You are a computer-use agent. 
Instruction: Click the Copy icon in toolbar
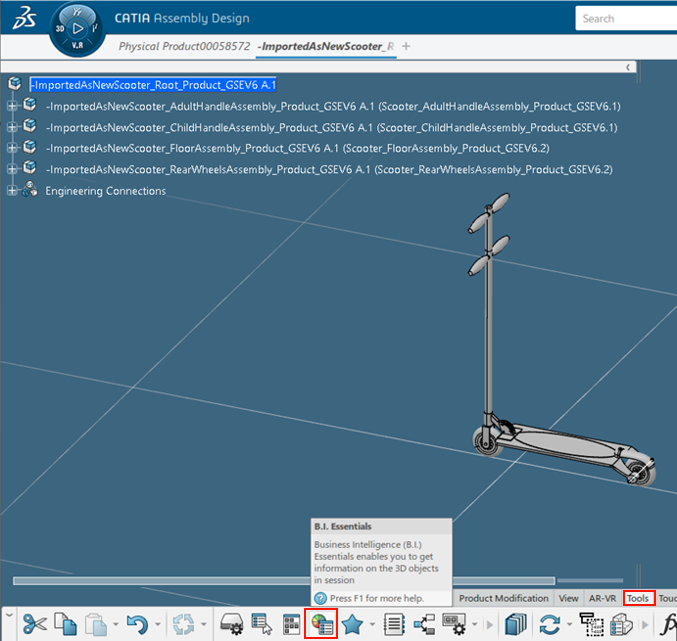[x=66, y=624]
